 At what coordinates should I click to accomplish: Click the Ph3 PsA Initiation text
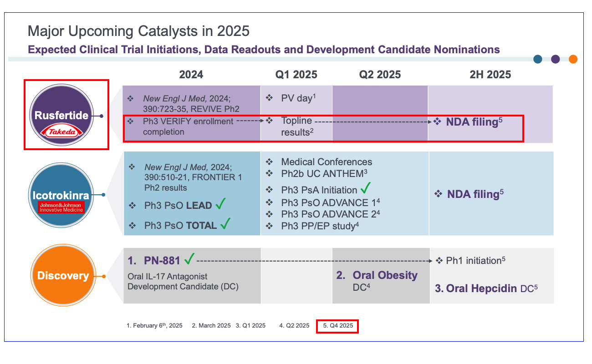click(x=319, y=190)
